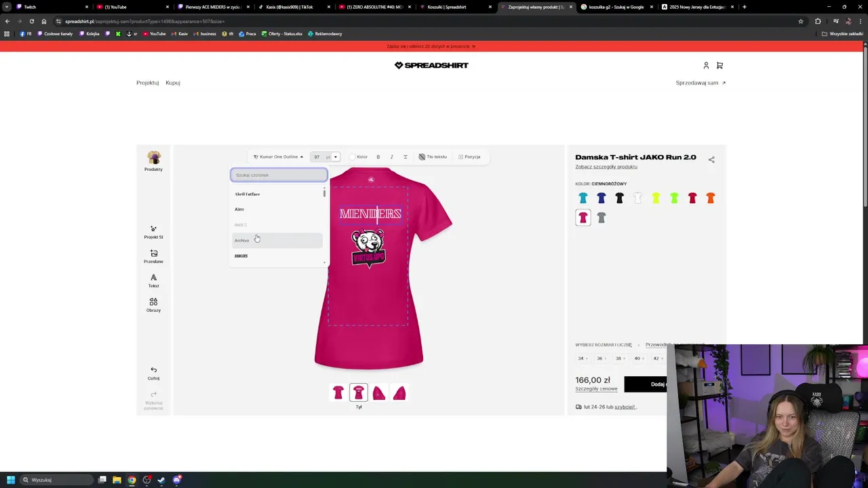The height and width of the screenshot is (488, 868).
Task: Open the Kupuj menu
Action: tap(173, 83)
